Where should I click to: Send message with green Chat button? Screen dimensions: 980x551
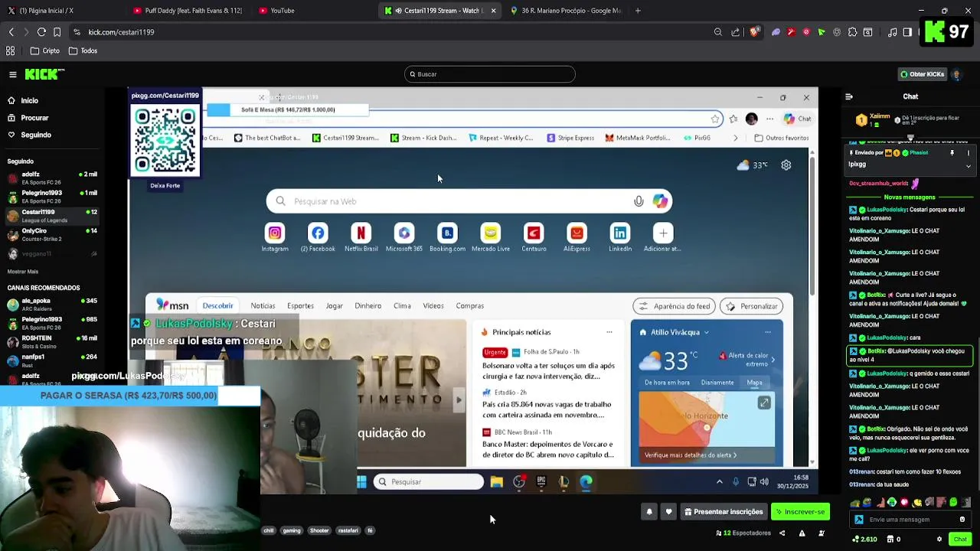point(960,540)
